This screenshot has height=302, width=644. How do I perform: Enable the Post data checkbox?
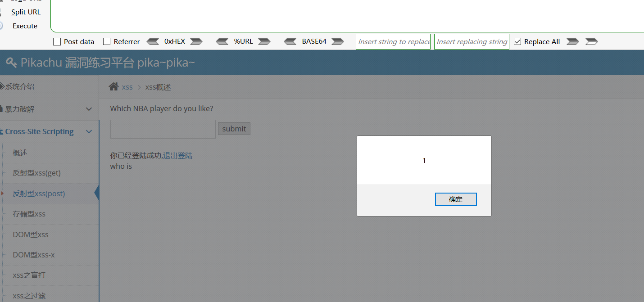[x=57, y=42]
